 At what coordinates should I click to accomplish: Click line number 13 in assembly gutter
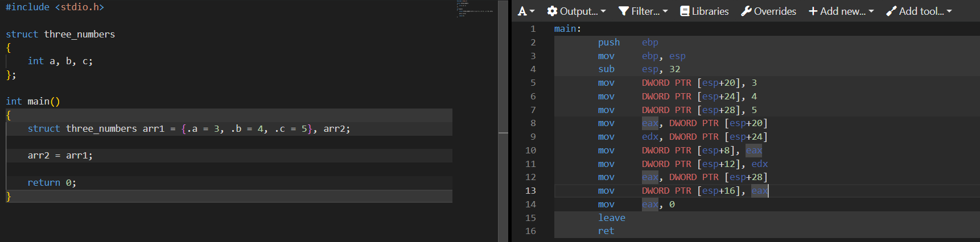(x=530, y=191)
